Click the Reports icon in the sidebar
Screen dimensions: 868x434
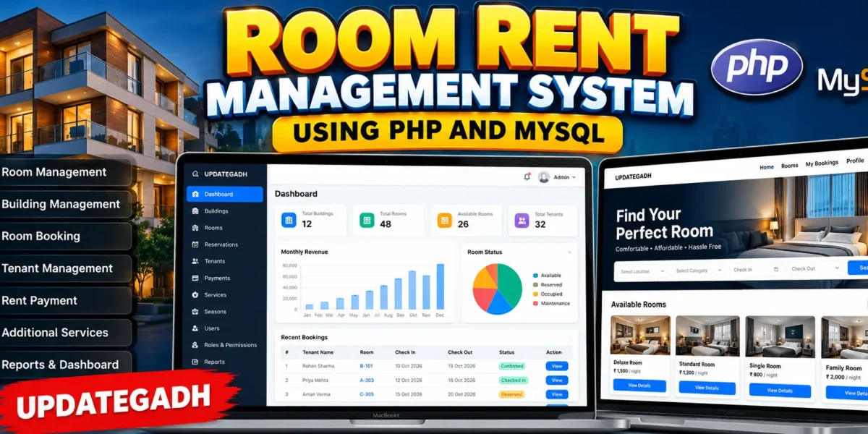click(195, 362)
